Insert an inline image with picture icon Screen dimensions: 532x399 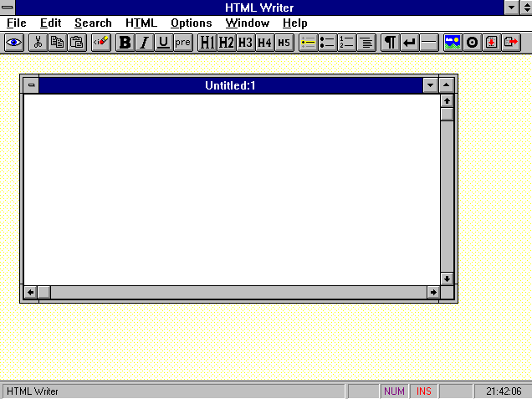point(453,43)
